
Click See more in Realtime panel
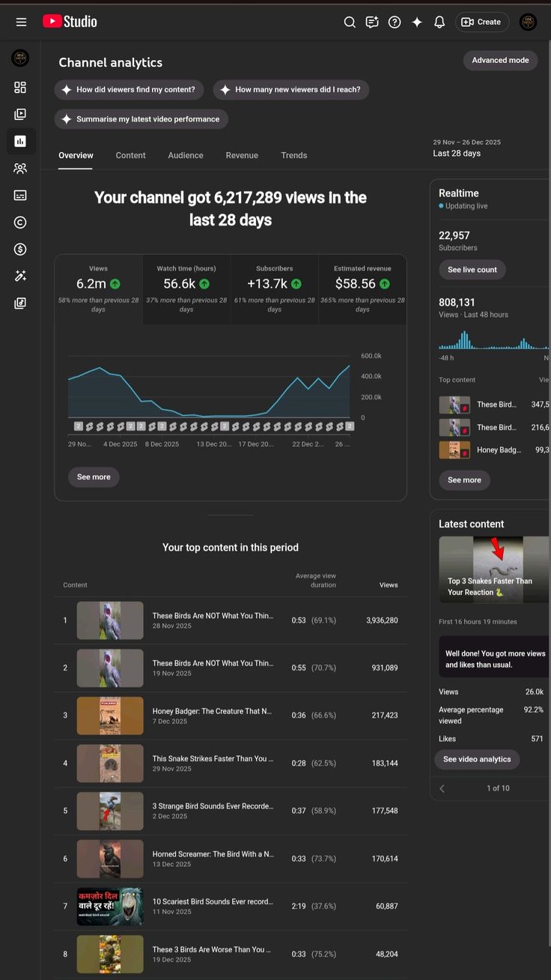click(x=464, y=480)
